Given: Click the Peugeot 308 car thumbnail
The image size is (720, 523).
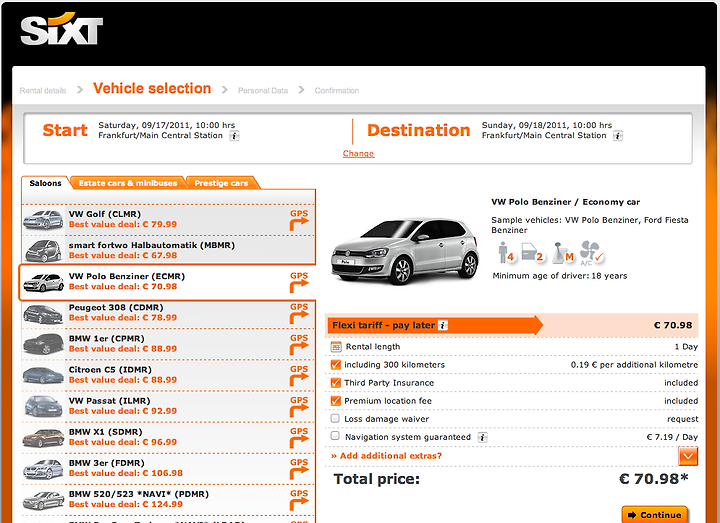Looking at the screenshot, I should [43, 314].
